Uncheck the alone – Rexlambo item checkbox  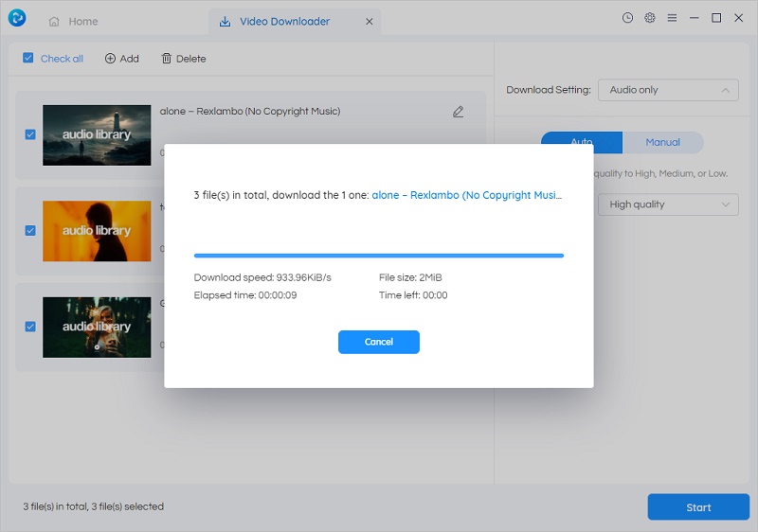click(x=30, y=134)
